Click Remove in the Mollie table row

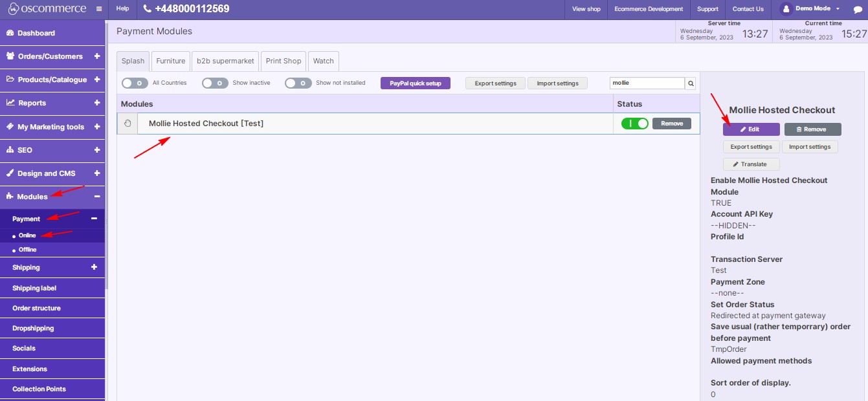click(672, 124)
